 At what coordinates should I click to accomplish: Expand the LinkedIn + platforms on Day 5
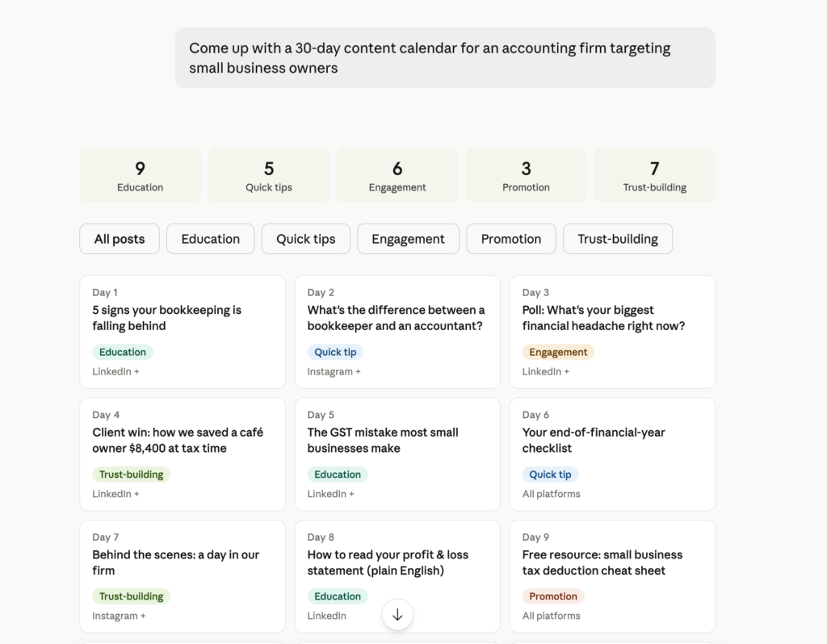tap(330, 493)
